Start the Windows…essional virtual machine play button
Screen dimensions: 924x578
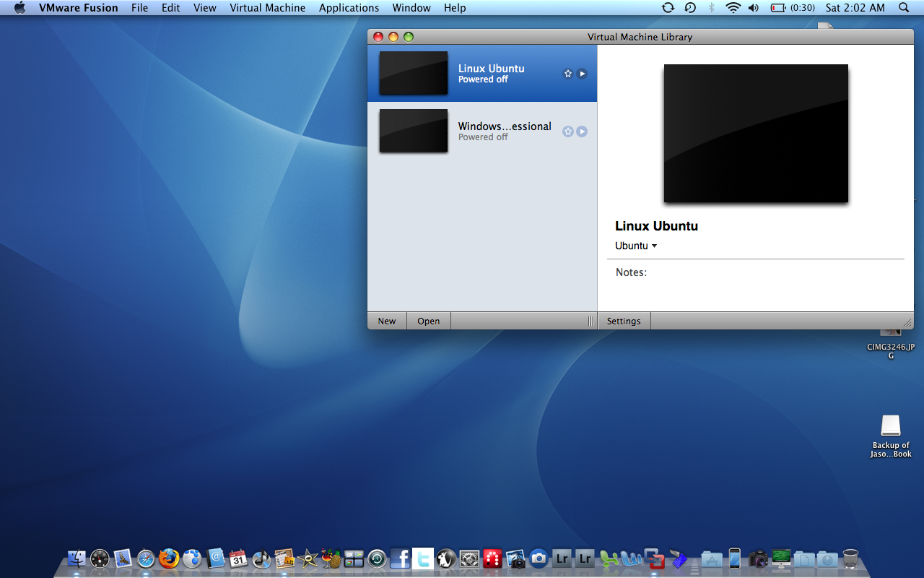coord(582,131)
